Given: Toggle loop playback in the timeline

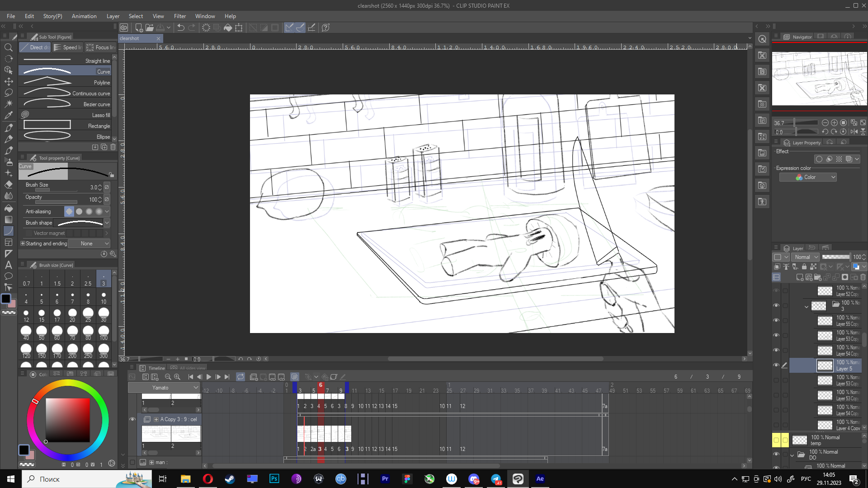Looking at the screenshot, I should (x=241, y=377).
